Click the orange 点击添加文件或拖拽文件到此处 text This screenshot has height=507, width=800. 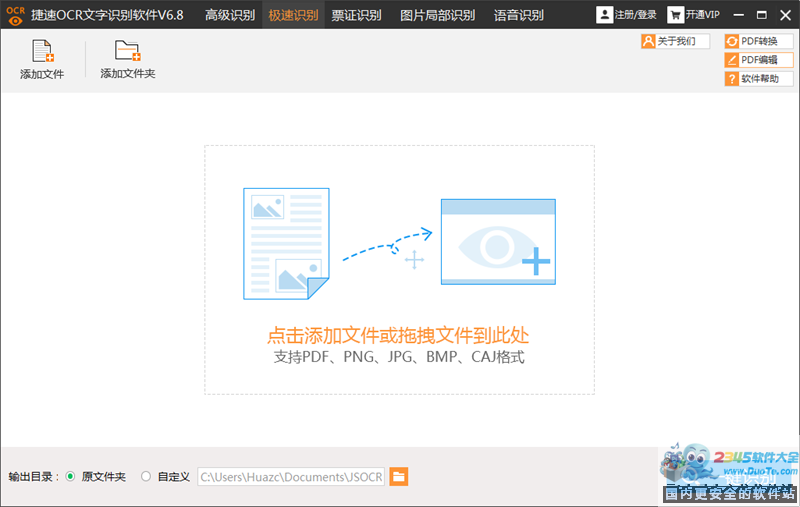[x=399, y=336]
